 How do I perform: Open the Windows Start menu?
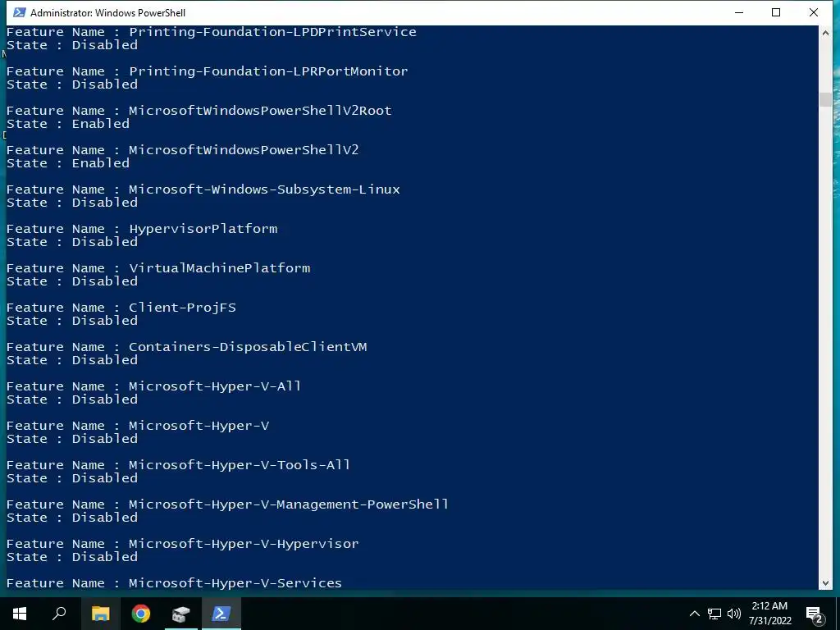pos(20,614)
